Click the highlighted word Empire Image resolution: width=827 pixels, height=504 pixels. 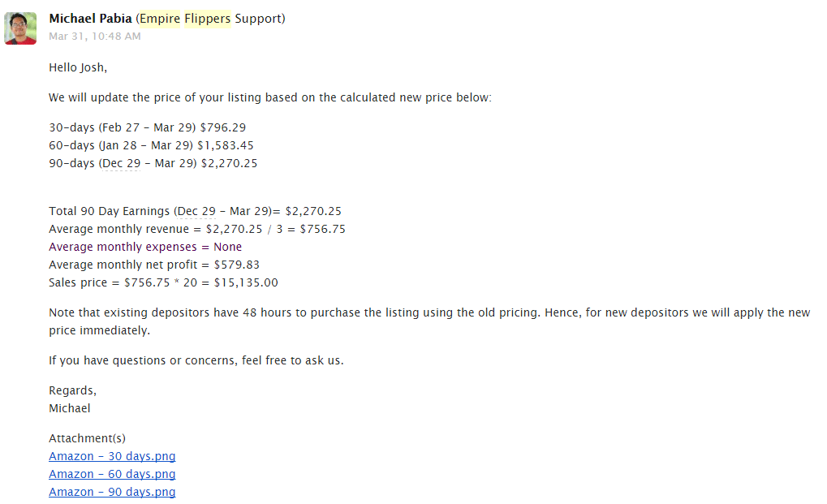159,19
